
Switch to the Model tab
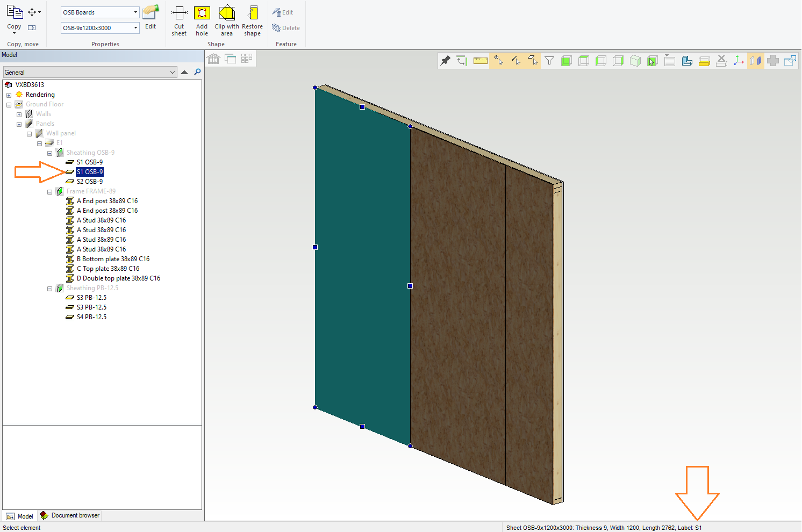[20, 516]
